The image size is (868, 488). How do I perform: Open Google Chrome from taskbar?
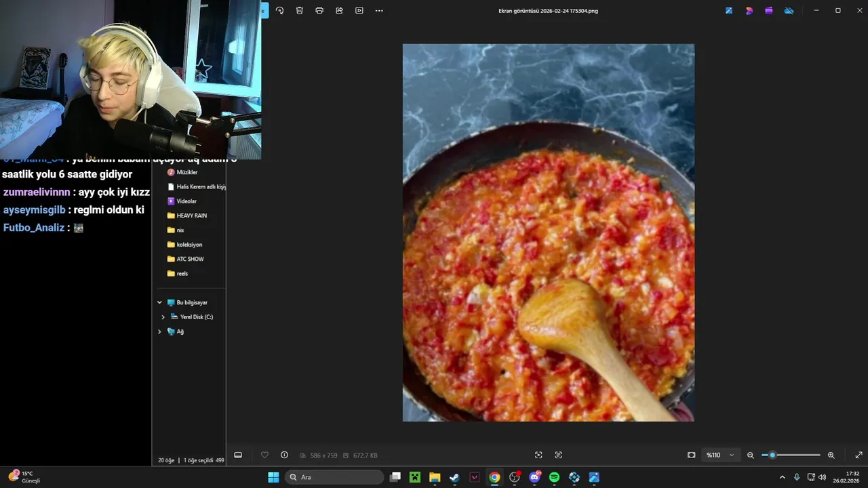point(494,477)
